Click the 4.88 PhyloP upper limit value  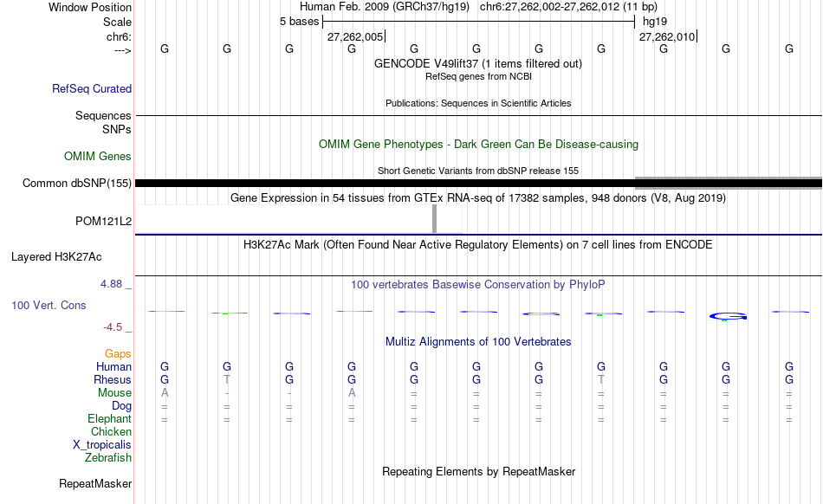click(x=111, y=284)
